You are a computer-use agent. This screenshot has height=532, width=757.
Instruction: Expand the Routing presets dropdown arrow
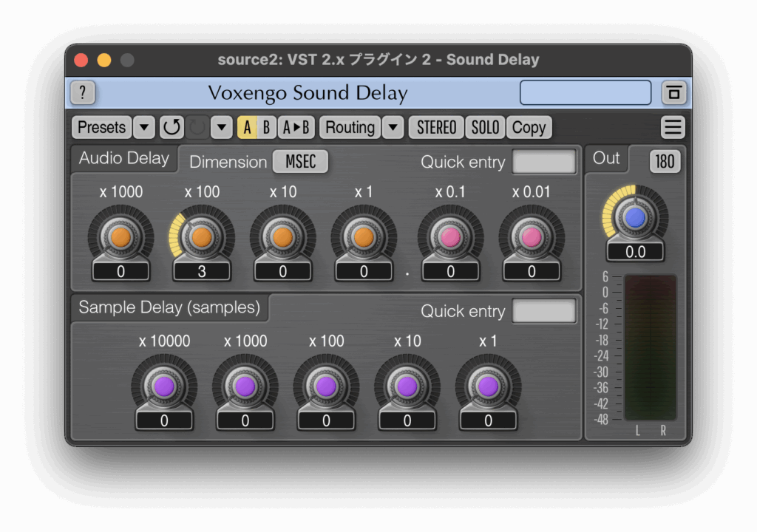point(393,127)
